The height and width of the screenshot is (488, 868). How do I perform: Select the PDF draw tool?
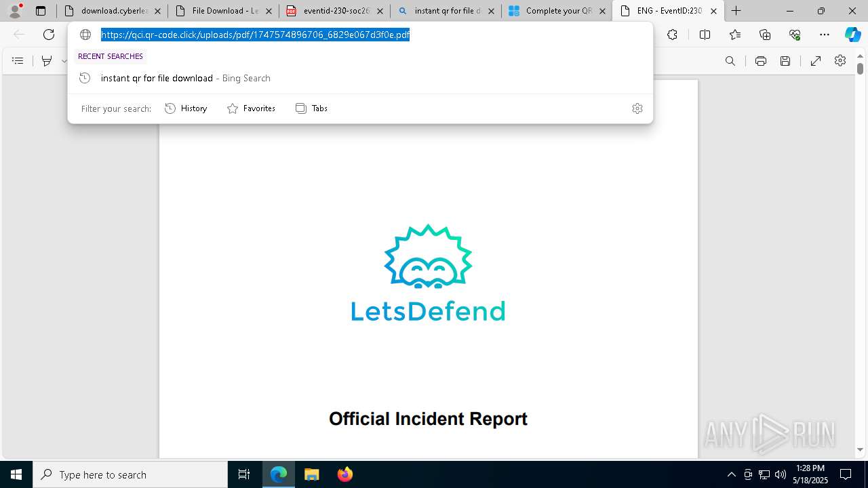(x=47, y=61)
